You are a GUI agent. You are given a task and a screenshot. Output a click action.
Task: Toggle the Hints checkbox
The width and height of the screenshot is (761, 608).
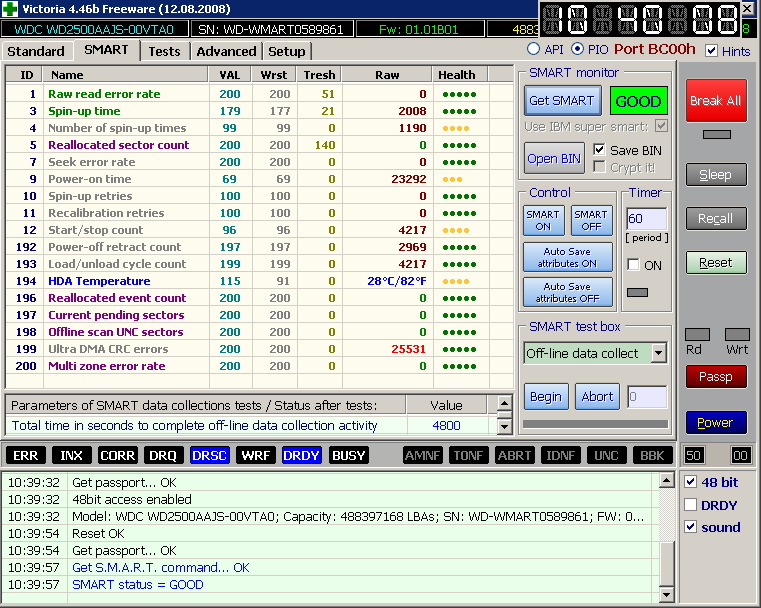point(711,51)
